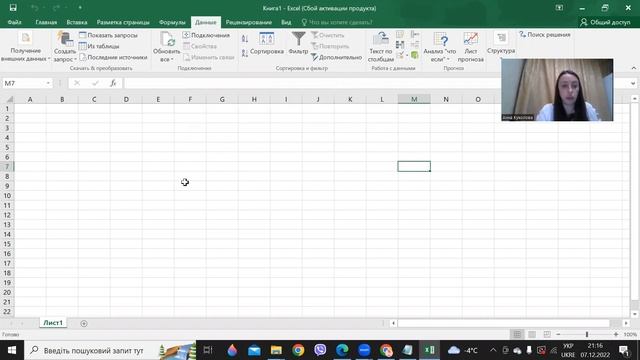Toggle the Фильтр funnel button

tap(298, 44)
